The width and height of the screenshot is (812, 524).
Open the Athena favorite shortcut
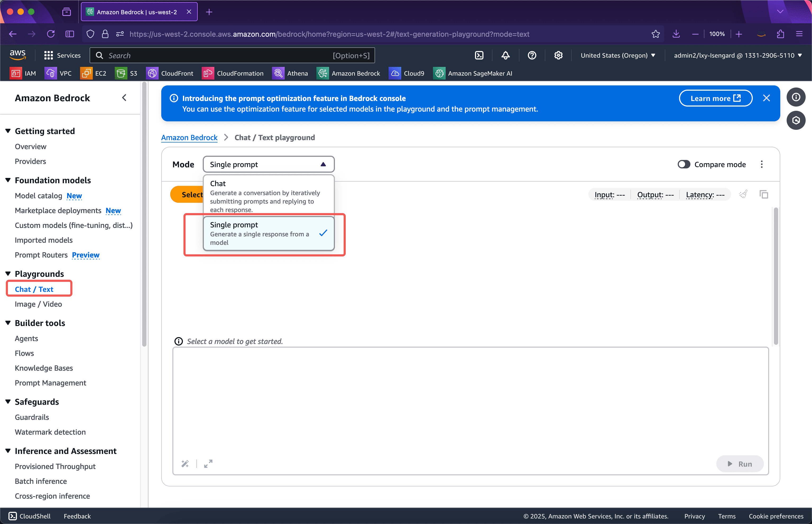click(290, 73)
